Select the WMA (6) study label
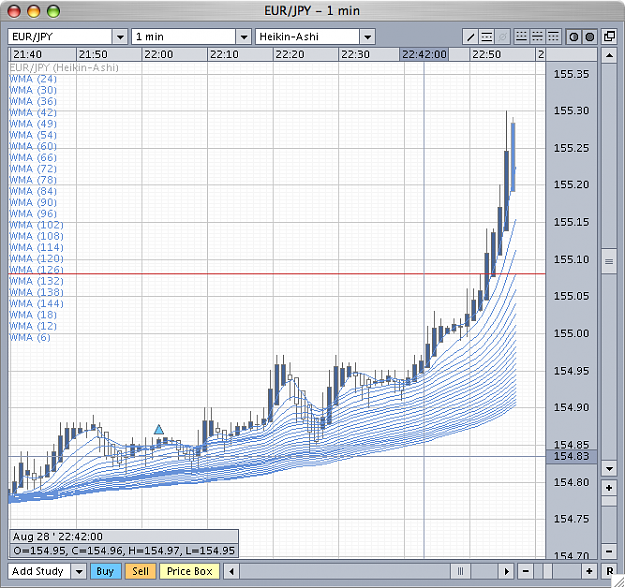Screen dimensions: 625x588 tap(30, 338)
